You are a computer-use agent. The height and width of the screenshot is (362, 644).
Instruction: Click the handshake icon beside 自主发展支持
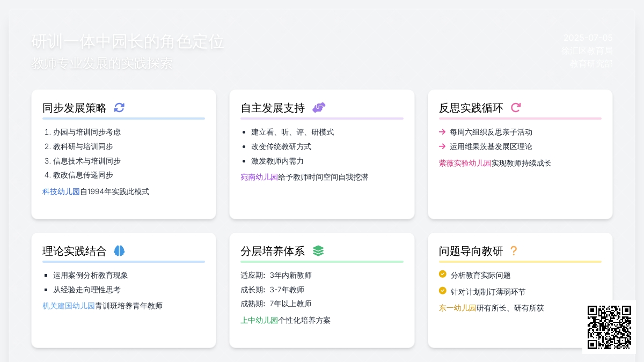click(319, 108)
